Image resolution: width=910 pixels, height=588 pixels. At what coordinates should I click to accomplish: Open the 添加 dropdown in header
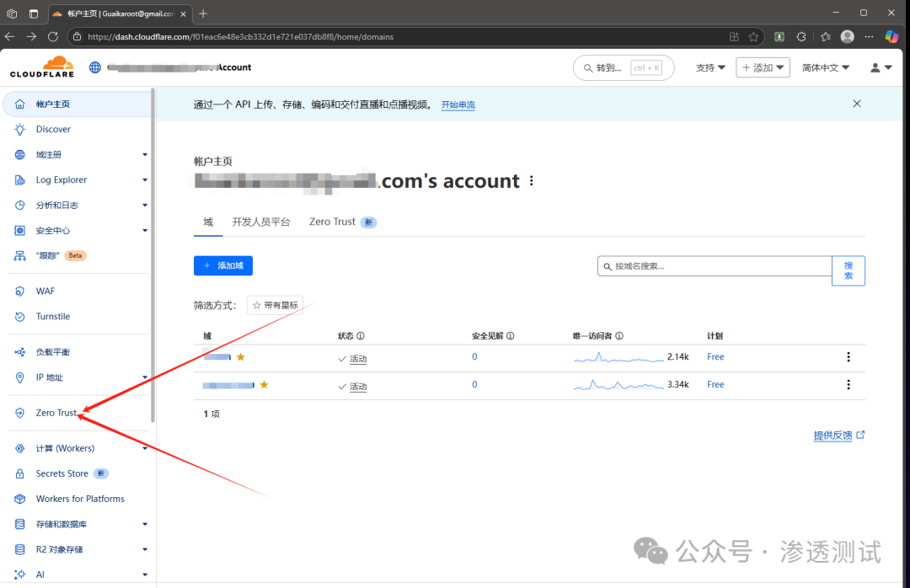[x=762, y=67]
